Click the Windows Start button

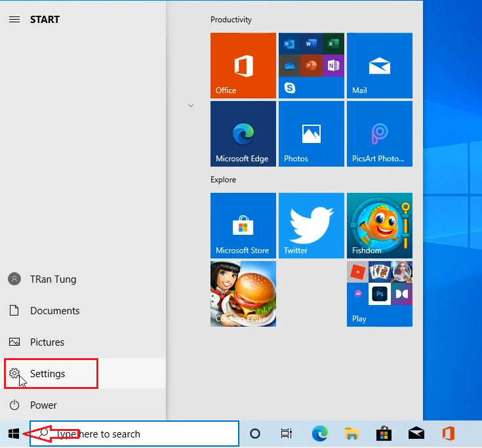14,434
